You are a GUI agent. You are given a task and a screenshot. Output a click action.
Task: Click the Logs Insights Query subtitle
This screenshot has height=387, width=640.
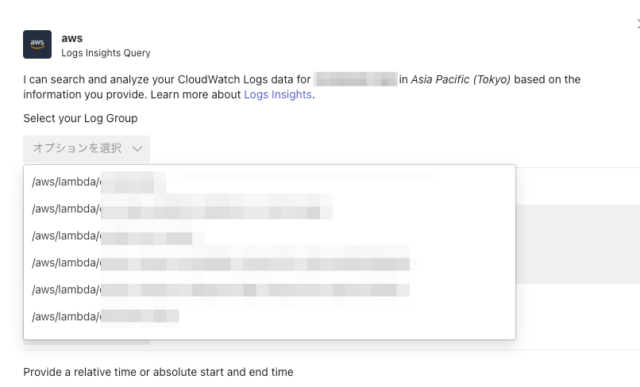pyautogui.click(x=106, y=53)
